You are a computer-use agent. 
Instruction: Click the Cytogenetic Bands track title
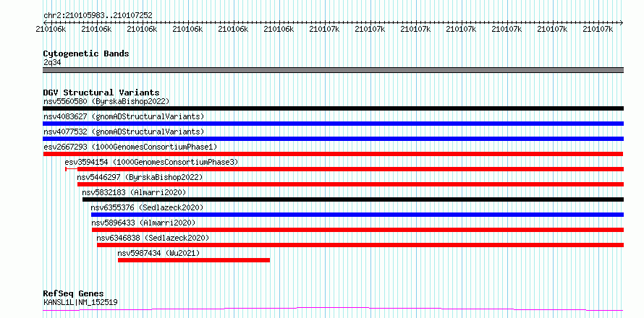pyautogui.click(x=86, y=53)
